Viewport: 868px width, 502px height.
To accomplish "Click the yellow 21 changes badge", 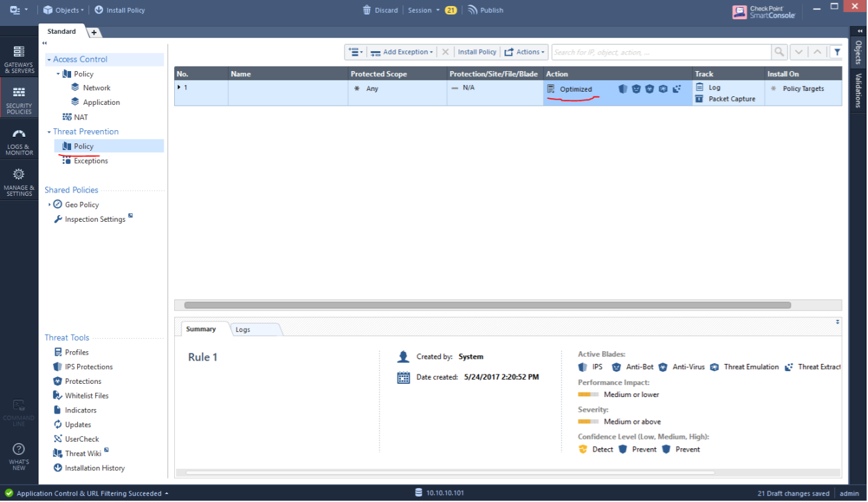I will [451, 10].
